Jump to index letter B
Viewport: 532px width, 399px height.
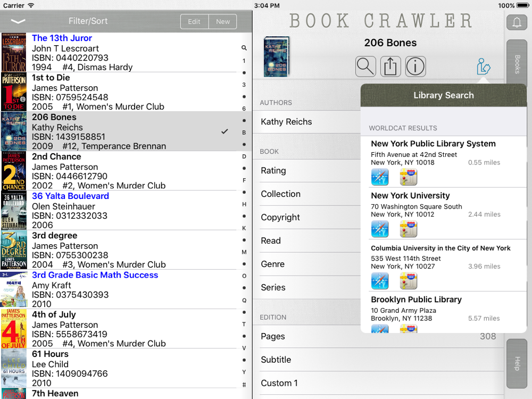244,132
